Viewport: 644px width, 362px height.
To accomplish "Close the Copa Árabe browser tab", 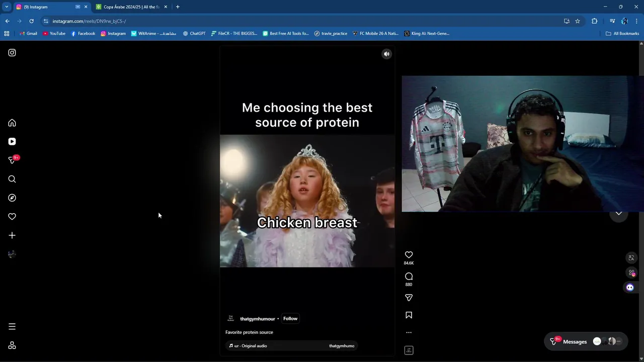I will click(166, 7).
